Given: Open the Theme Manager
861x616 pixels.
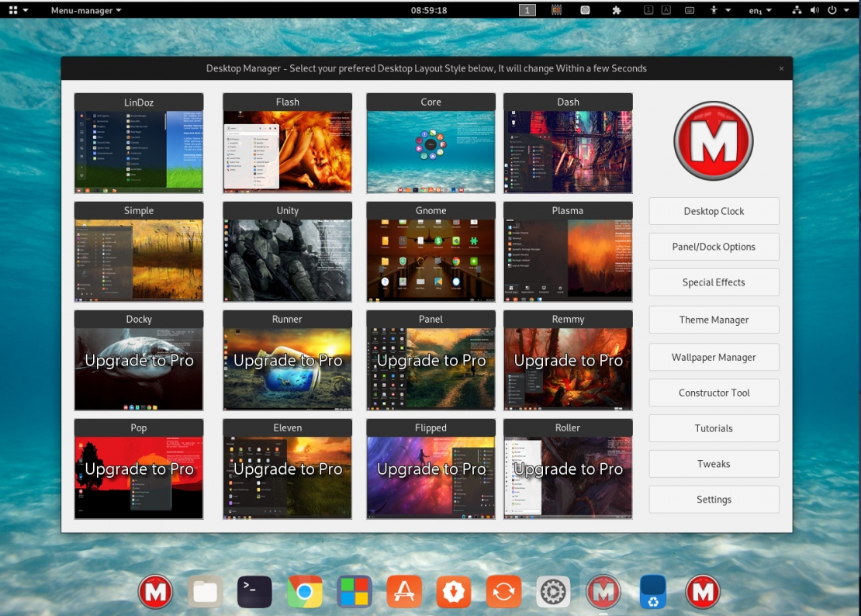Looking at the screenshot, I should click(713, 320).
